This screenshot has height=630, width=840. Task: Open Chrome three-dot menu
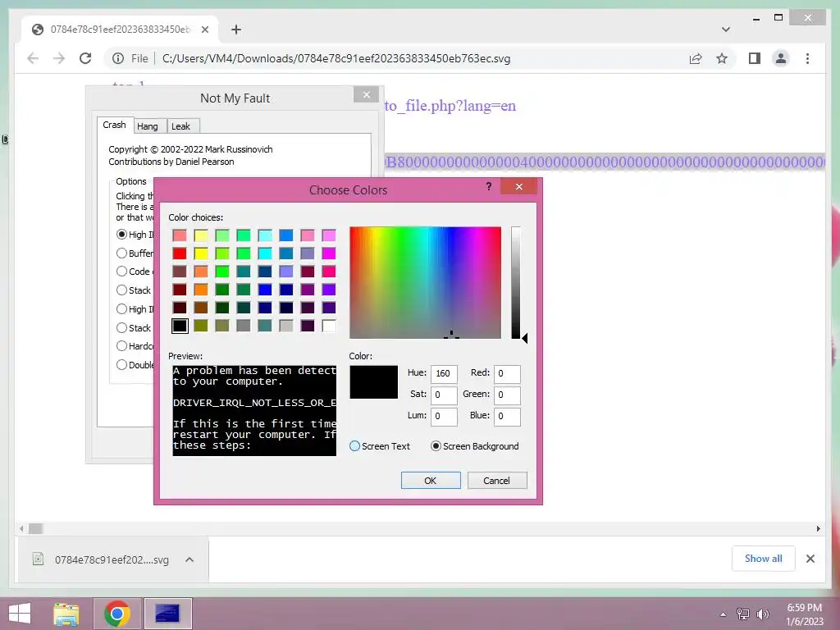807,58
